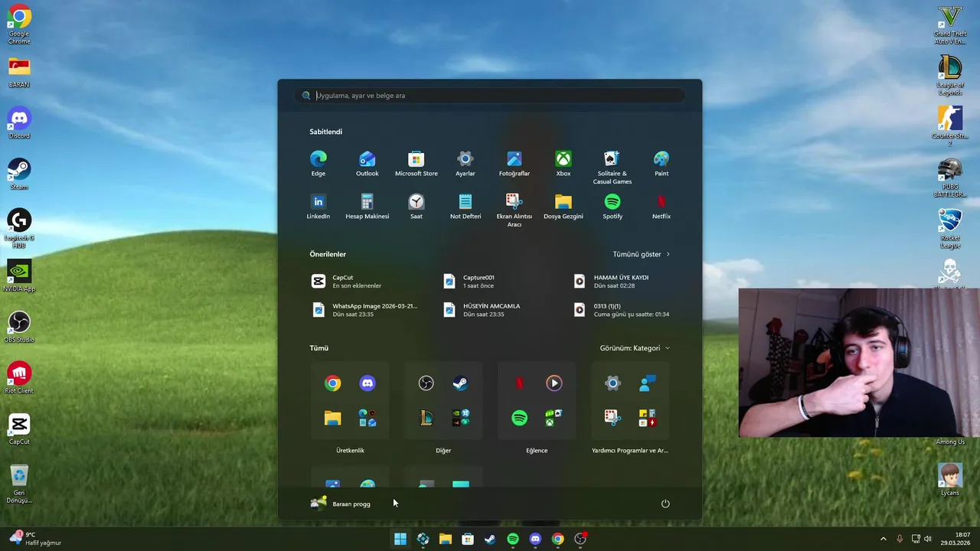Image resolution: width=980 pixels, height=551 pixels.
Task: Open Media Player in Eğlence folder
Action: tap(554, 383)
